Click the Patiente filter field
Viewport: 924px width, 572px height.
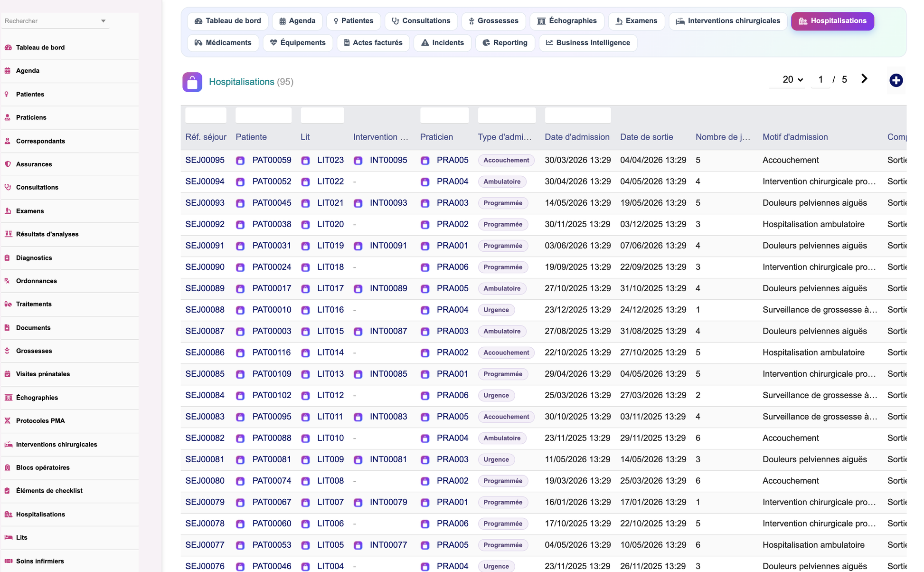tap(264, 115)
